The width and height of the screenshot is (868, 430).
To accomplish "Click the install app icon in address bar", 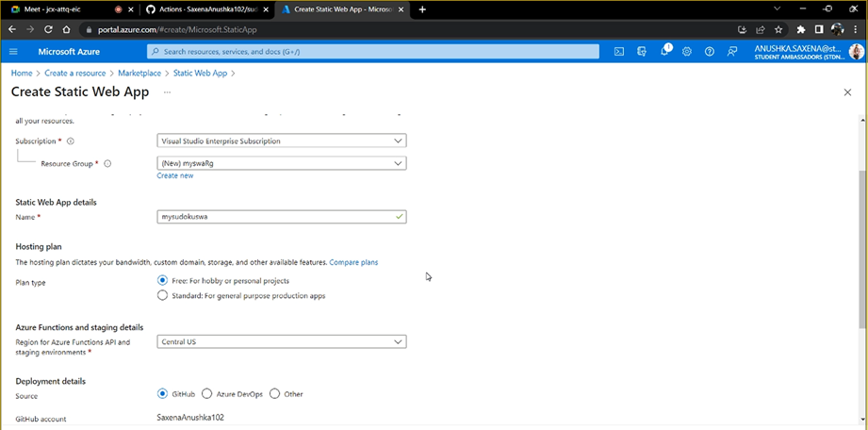I will point(743,29).
